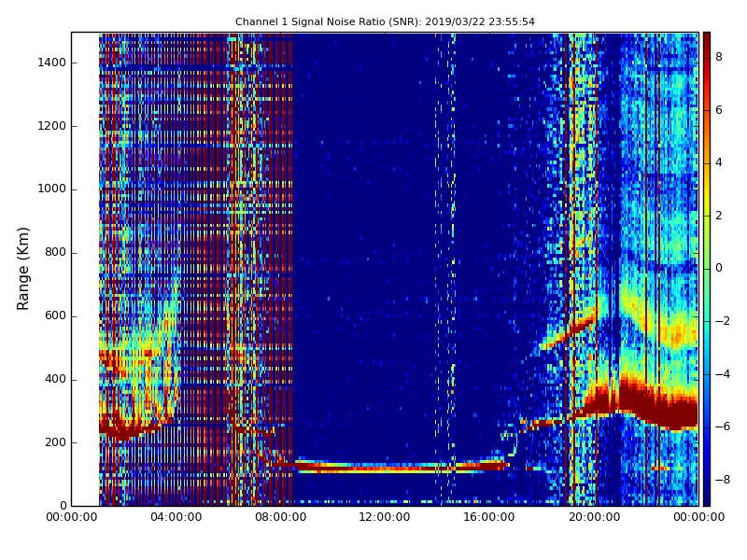Click the x-axis tick label 20:00:00

pyautogui.click(x=594, y=517)
